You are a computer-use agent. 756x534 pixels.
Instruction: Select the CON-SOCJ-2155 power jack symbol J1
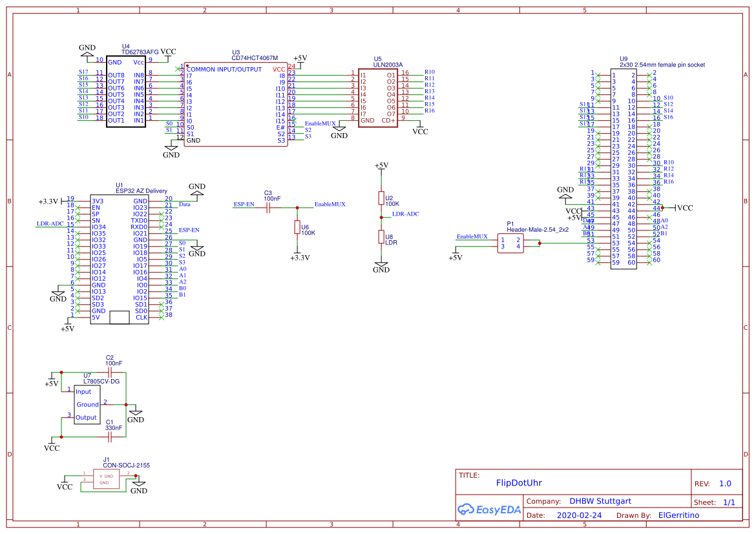pos(107,479)
